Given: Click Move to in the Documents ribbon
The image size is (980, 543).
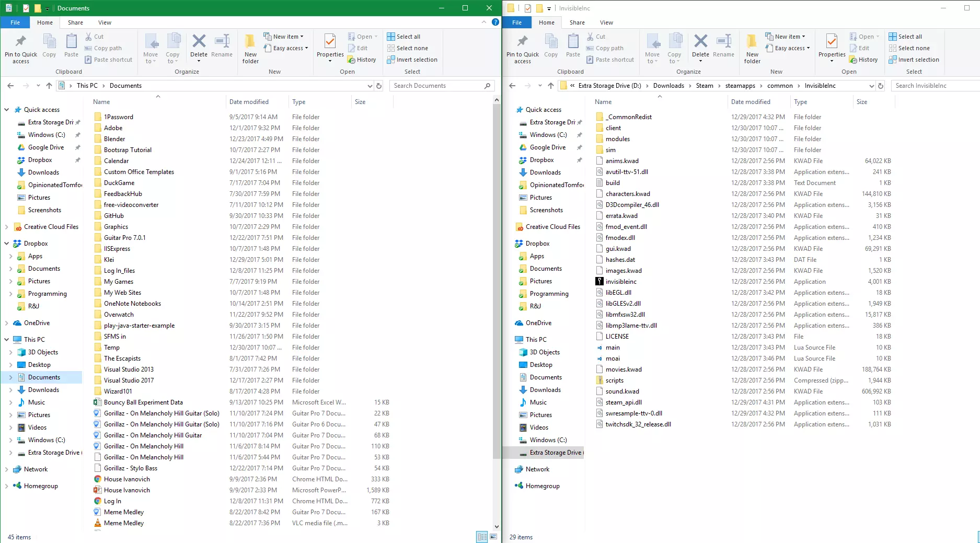Looking at the screenshot, I should coord(151,48).
